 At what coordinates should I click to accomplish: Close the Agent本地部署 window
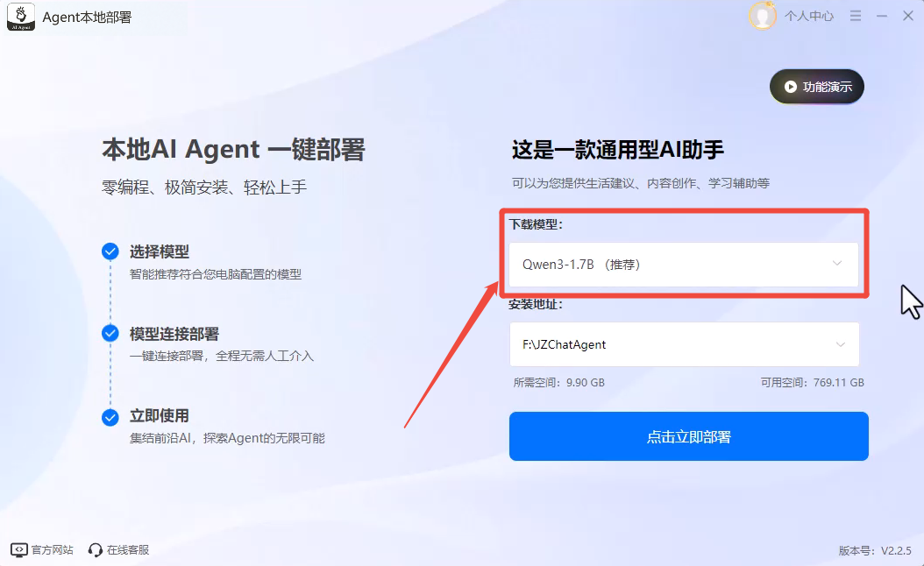[x=908, y=16]
